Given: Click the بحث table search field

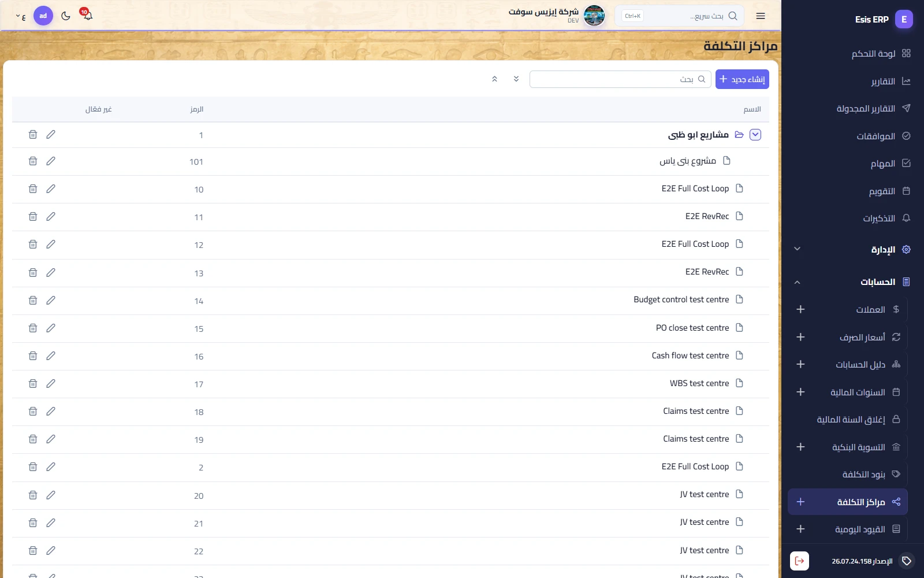Looking at the screenshot, I should click(620, 79).
